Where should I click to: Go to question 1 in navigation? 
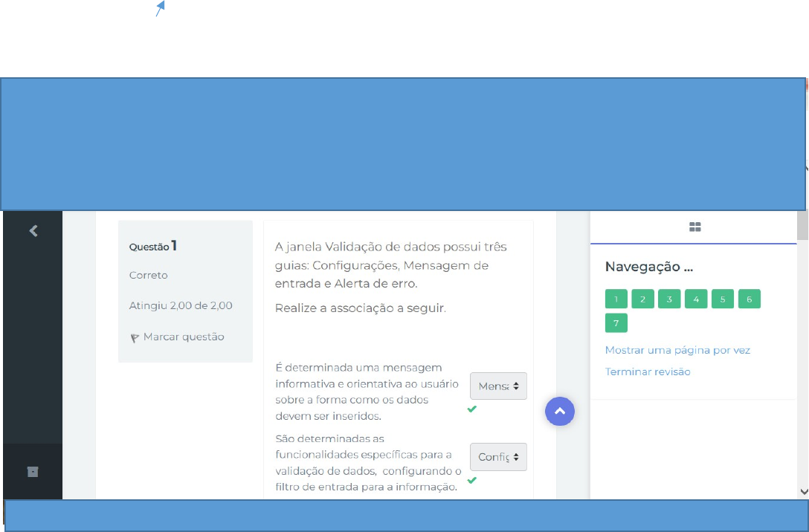pyautogui.click(x=616, y=299)
